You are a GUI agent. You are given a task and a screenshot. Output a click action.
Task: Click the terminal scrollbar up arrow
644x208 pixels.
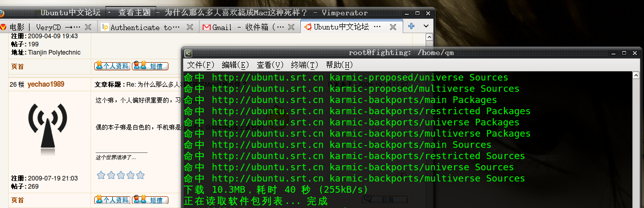coord(635,75)
